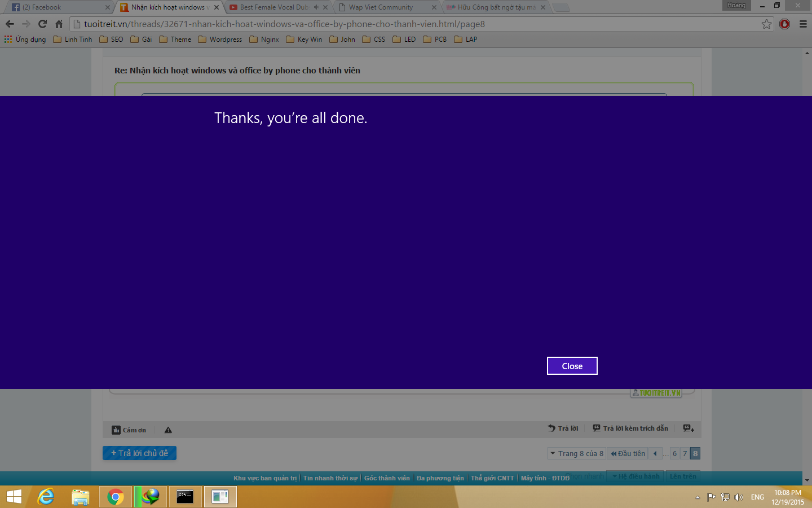Show hidden system tray icons arrow

(698, 497)
